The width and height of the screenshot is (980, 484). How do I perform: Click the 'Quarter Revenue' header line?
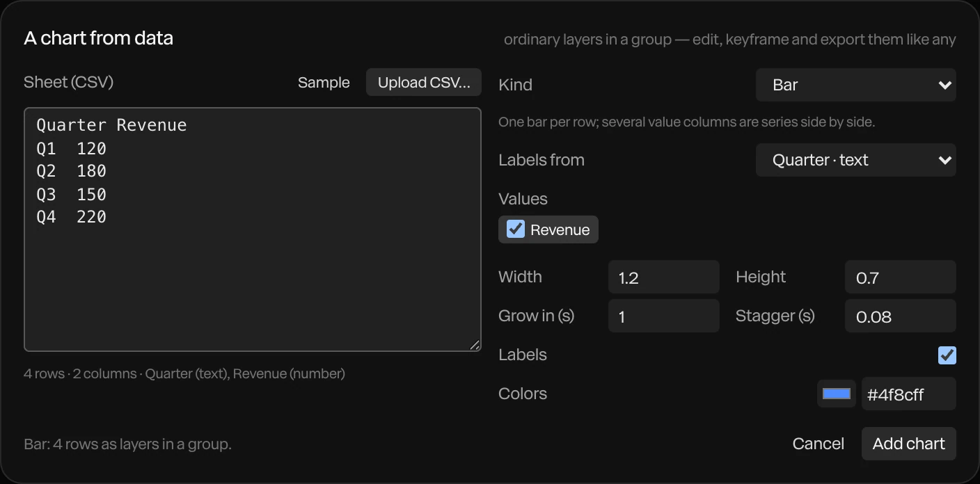click(x=111, y=125)
